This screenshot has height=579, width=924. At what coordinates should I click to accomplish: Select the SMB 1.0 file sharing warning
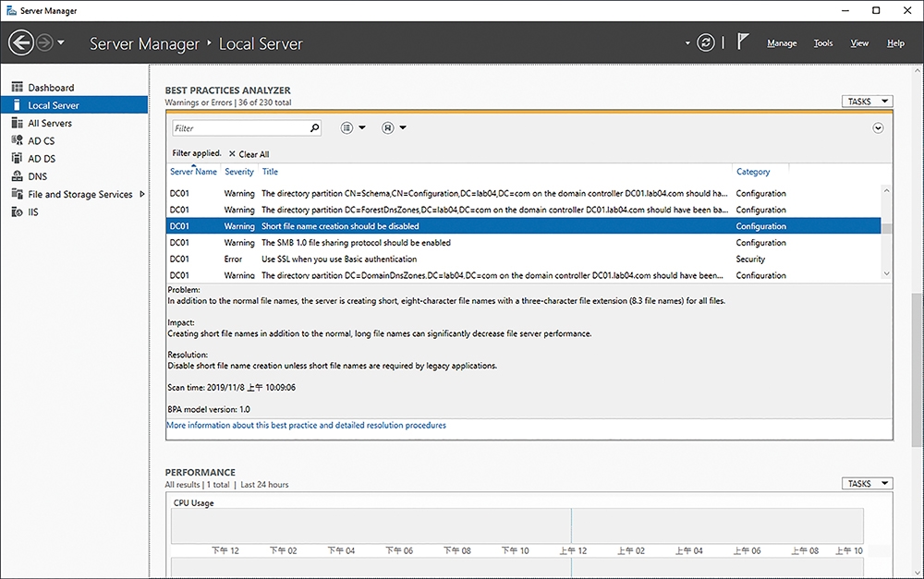click(x=523, y=243)
